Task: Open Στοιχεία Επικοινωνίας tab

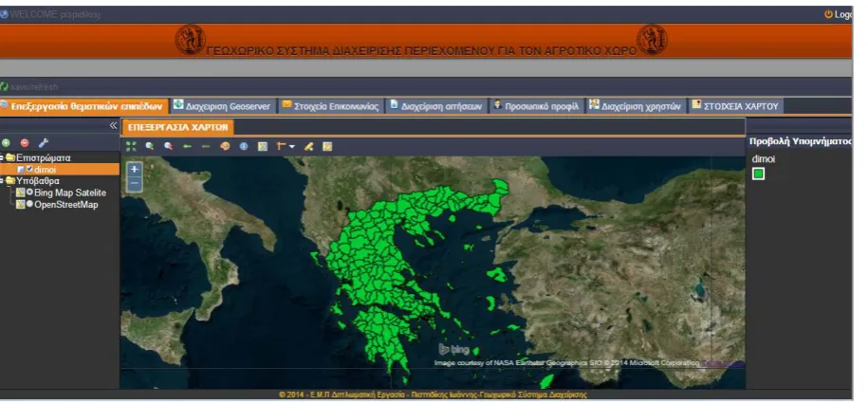Action: (330, 106)
